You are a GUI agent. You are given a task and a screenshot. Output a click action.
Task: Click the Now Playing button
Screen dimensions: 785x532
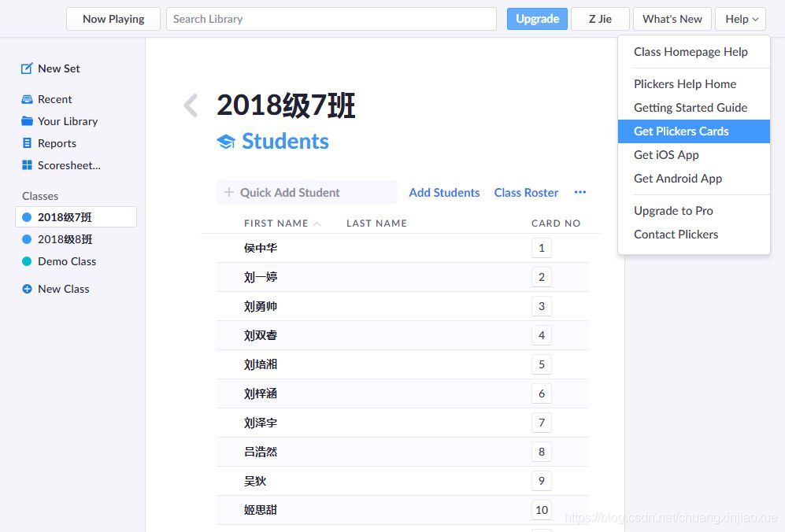pos(113,19)
